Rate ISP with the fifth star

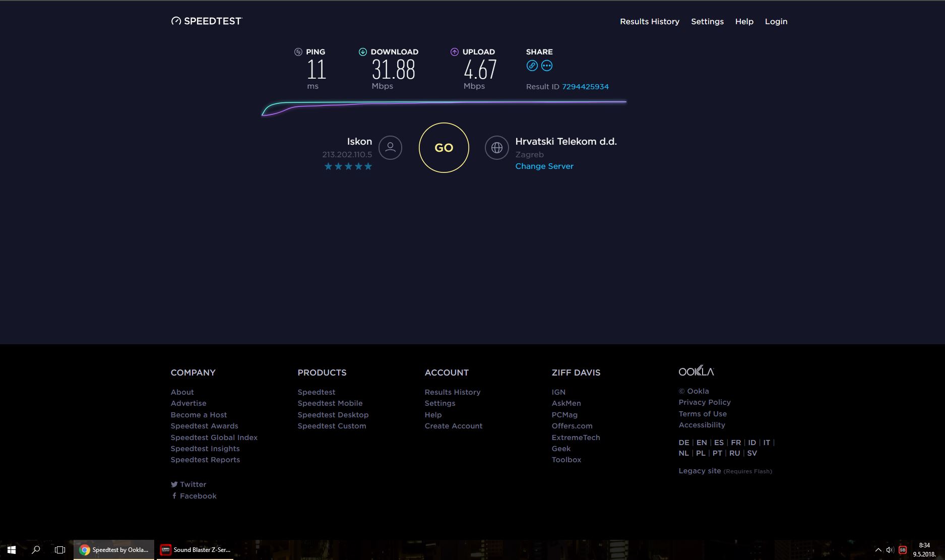click(x=368, y=166)
